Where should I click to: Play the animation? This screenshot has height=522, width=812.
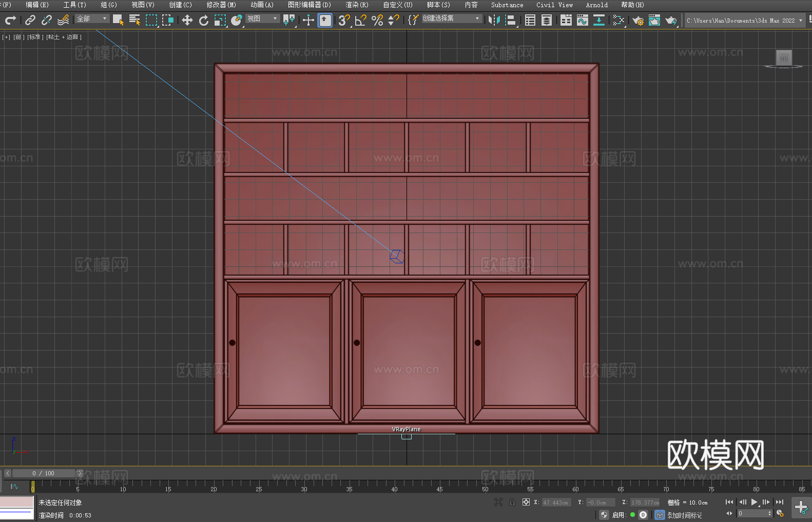point(755,502)
